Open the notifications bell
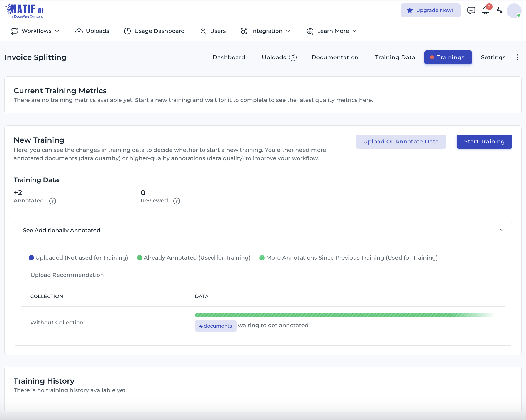 coord(485,11)
